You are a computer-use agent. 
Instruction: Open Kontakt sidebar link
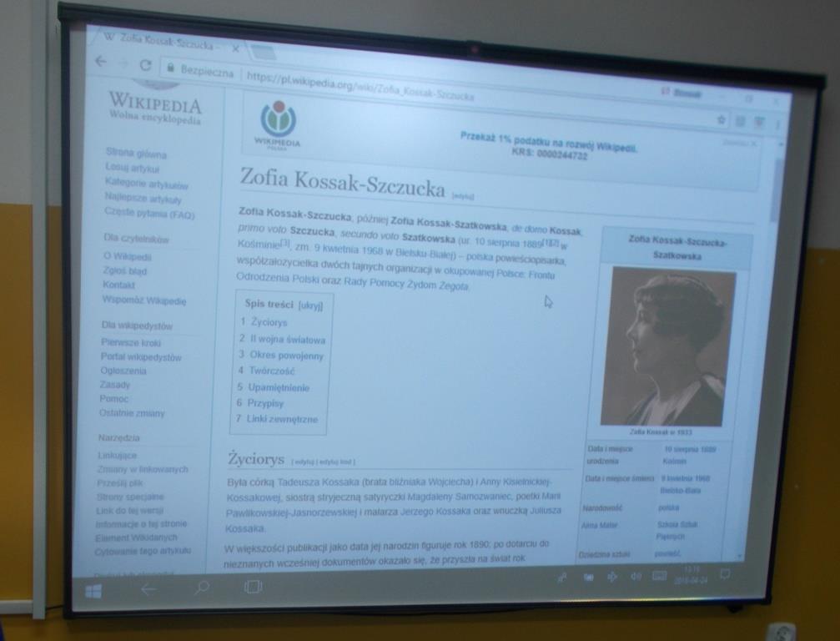point(118,285)
